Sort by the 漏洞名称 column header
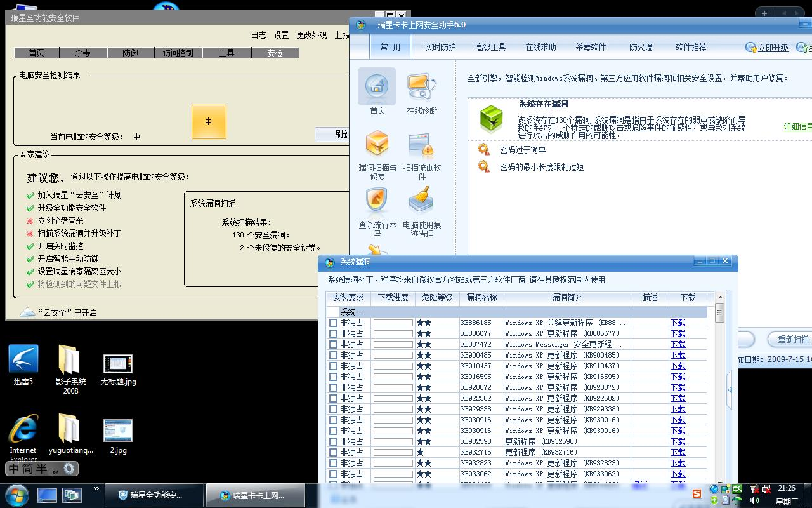Image resolution: width=812 pixels, height=508 pixels. coord(481,298)
